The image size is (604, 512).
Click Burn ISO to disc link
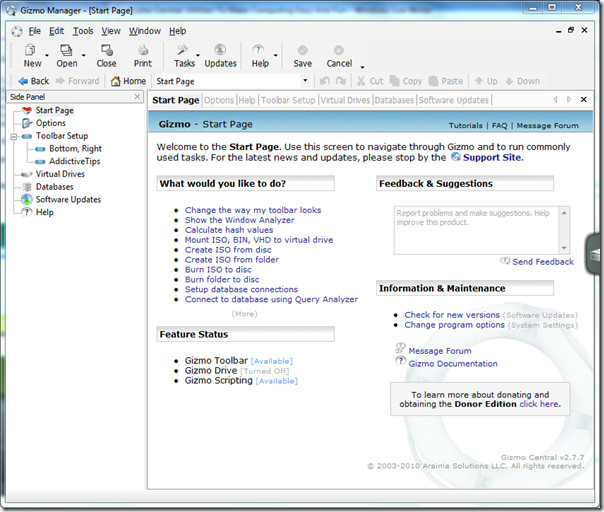click(218, 270)
